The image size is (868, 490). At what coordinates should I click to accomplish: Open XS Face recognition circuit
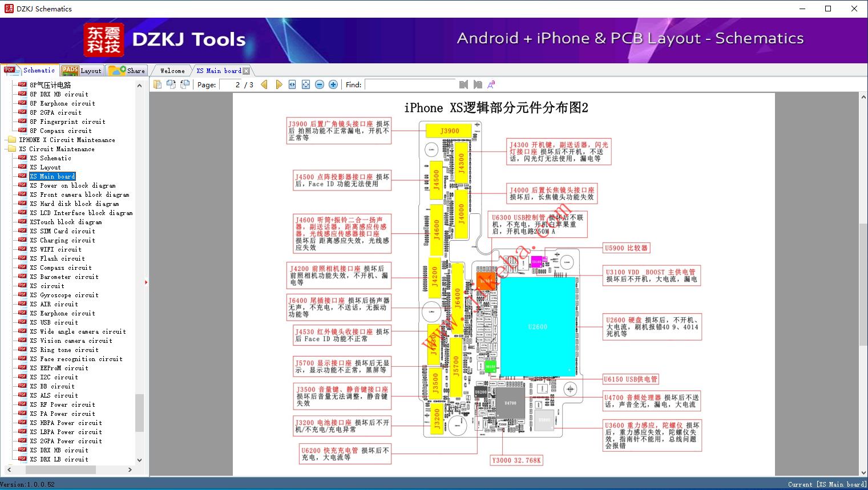76,359
